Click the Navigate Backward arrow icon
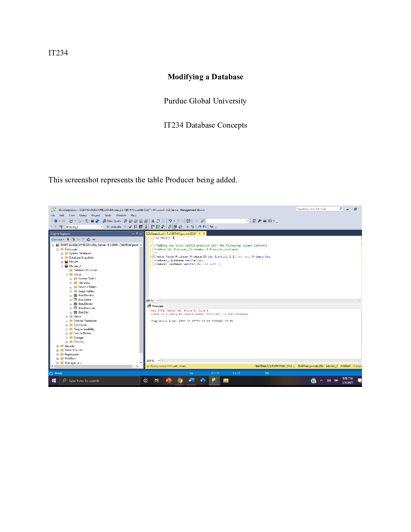The image size is (411, 532). point(56,221)
